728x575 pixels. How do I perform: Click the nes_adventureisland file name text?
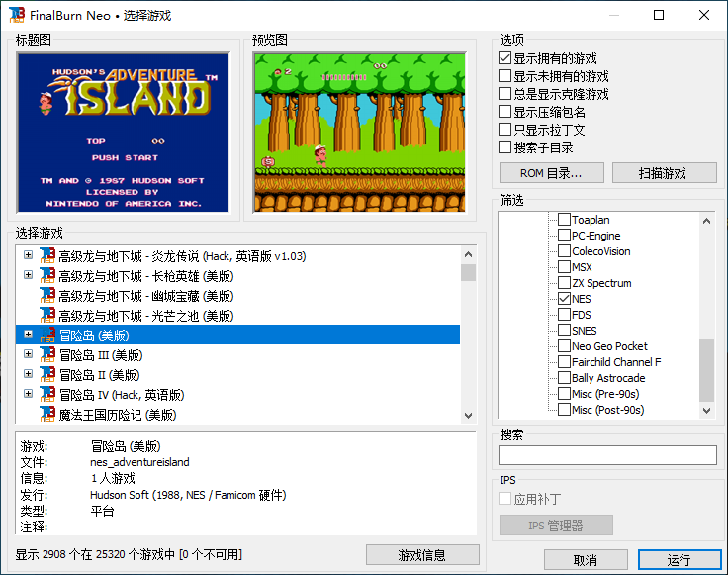[x=139, y=462]
